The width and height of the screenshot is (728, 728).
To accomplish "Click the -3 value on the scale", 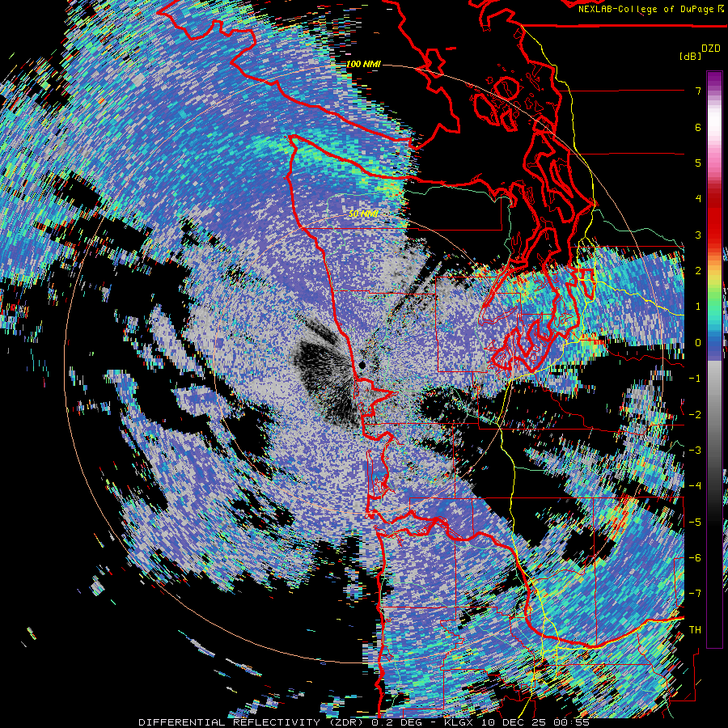I will click(695, 451).
